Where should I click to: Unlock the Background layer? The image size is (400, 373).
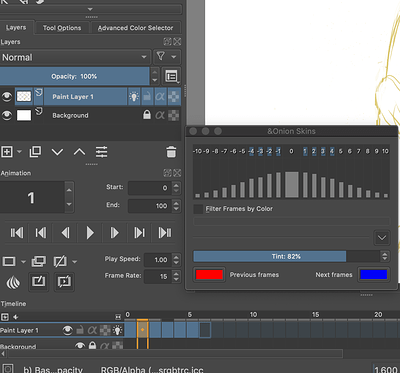[147, 115]
